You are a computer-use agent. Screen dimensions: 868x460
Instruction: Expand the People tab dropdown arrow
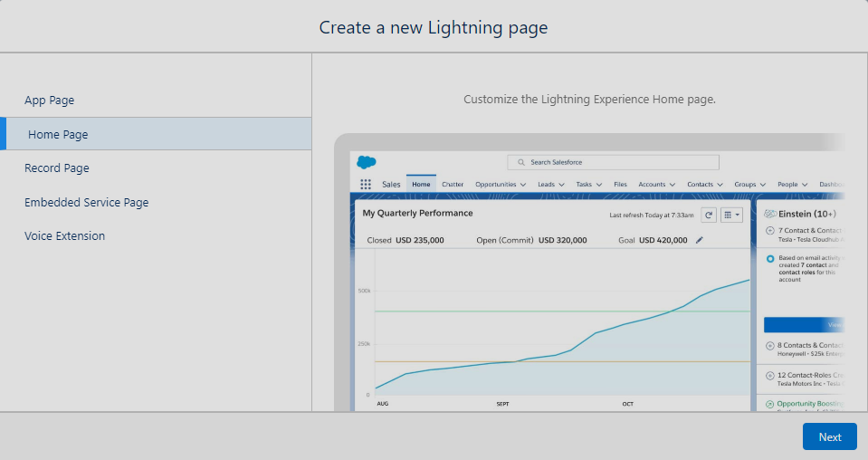[x=805, y=185]
